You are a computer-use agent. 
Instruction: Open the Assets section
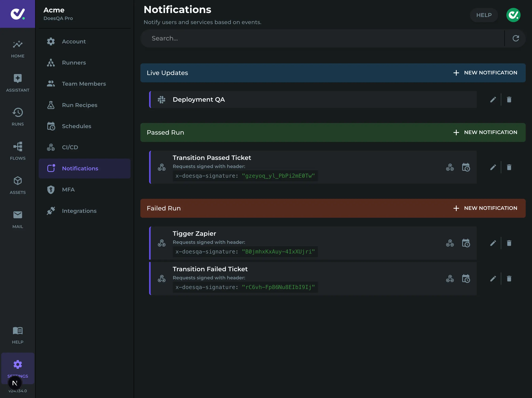(x=17, y=184)
